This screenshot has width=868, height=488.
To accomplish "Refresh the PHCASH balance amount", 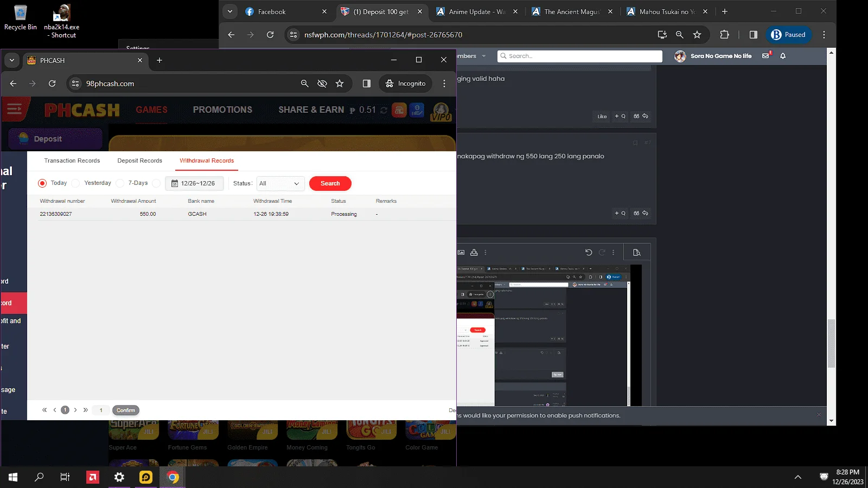I will [384, 110].
